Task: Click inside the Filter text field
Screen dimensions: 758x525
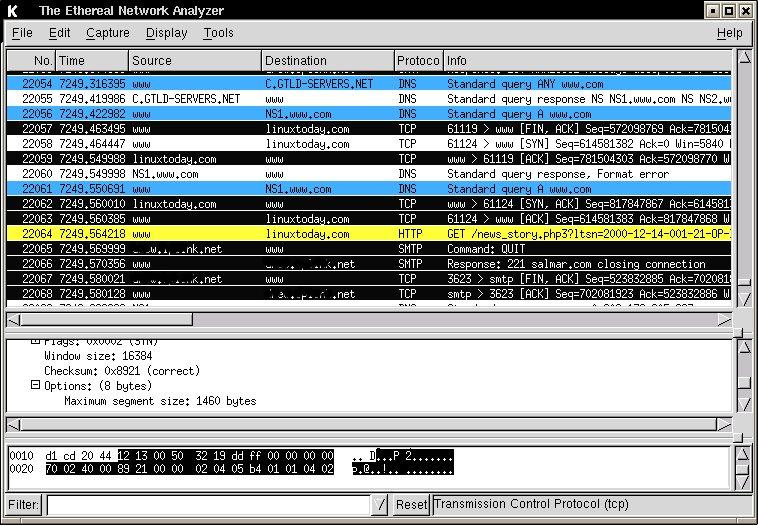Action: click(x=207, y=505)
